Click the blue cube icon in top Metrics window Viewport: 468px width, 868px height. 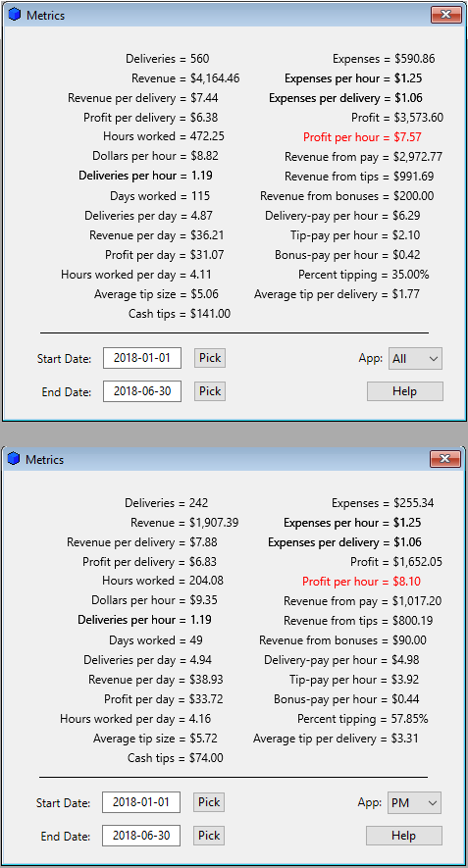(15, 15)
